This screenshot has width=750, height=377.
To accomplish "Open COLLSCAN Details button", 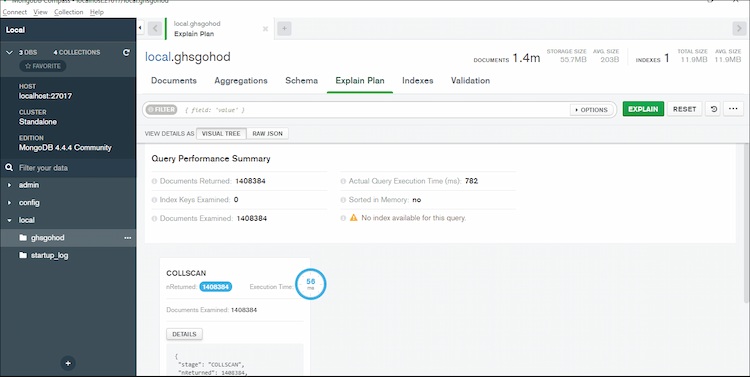I will pyautogui.click(x=184, y=334).
